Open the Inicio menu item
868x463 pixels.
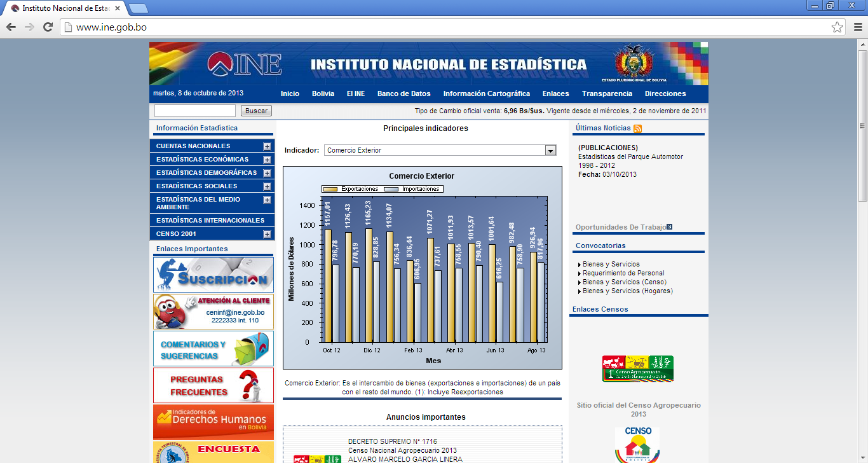point(290,93)
